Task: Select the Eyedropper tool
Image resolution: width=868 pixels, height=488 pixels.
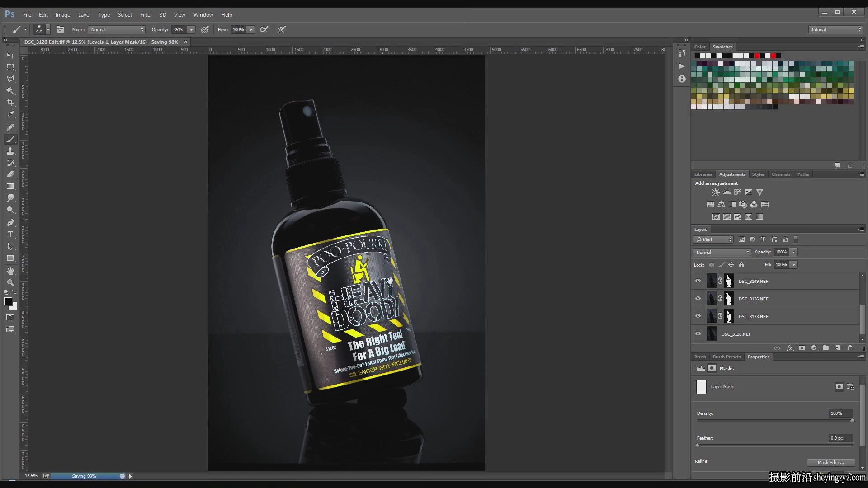Action: tap(10, 115)
